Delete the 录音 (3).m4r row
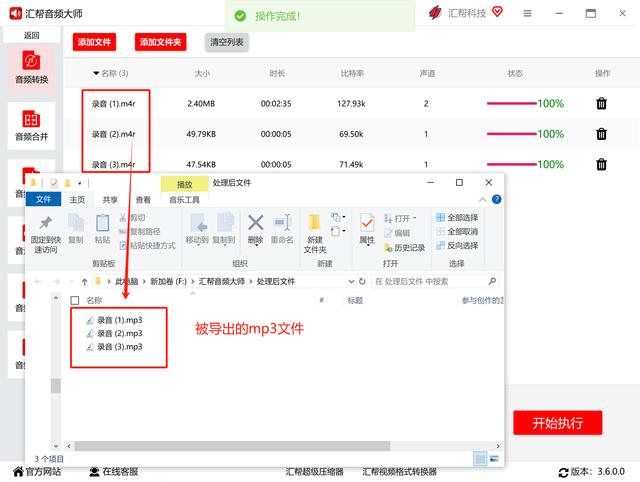 (x=601, y=164)
